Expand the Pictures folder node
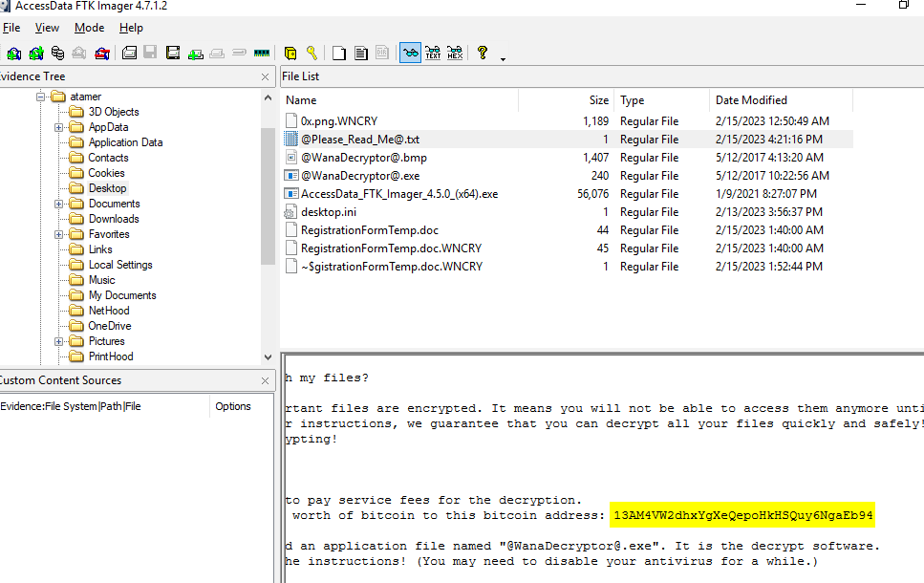 click(x=59, y=341)
